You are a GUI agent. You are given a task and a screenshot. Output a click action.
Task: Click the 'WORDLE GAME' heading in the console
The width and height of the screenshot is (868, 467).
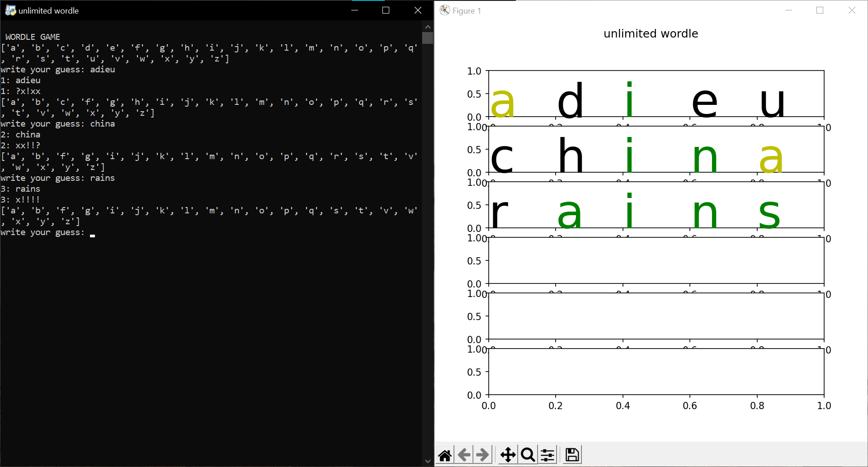point(33,37)
